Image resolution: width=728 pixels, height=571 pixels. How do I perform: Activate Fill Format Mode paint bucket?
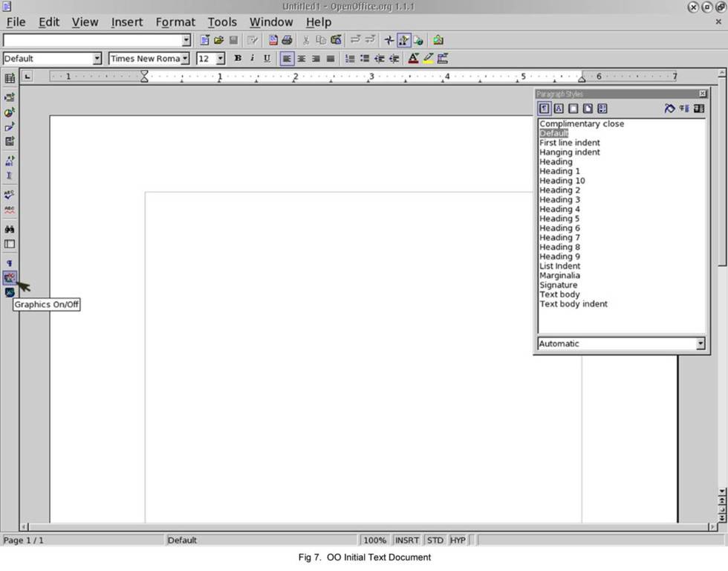pyautogui.click(x=669, y=109)
